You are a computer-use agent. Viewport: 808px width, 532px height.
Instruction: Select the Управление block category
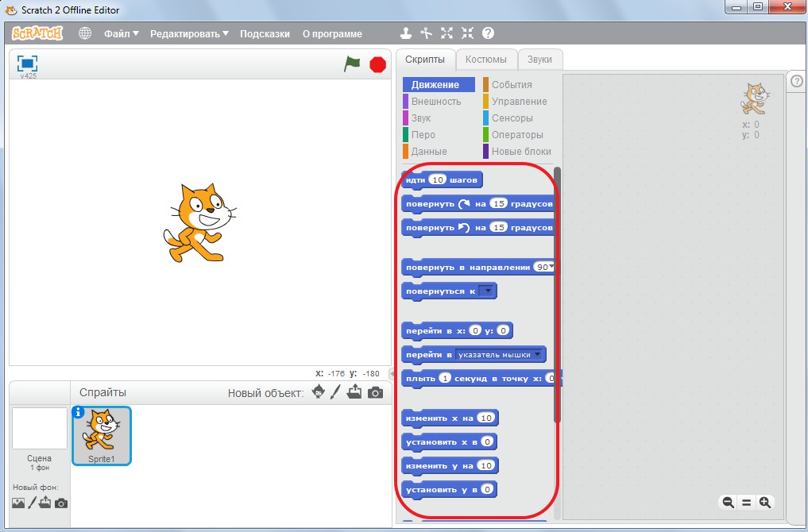pyautogui.click(x=516, y=102)
